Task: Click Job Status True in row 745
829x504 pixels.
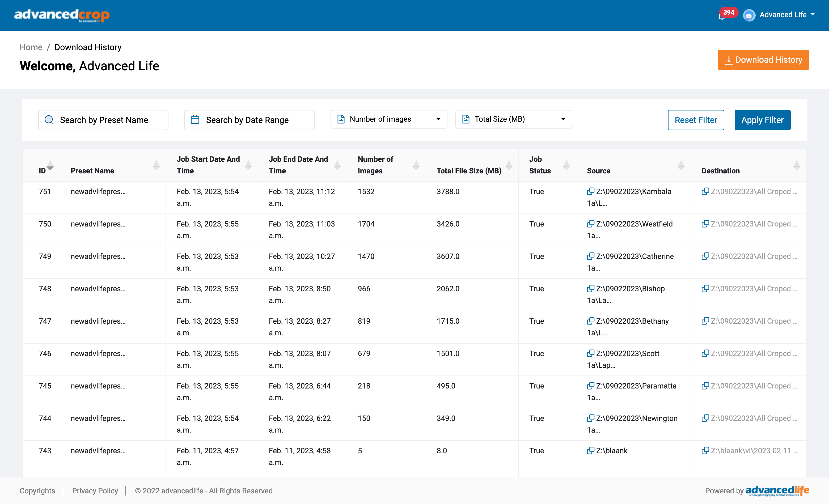Action: click(x=536, y=386)
